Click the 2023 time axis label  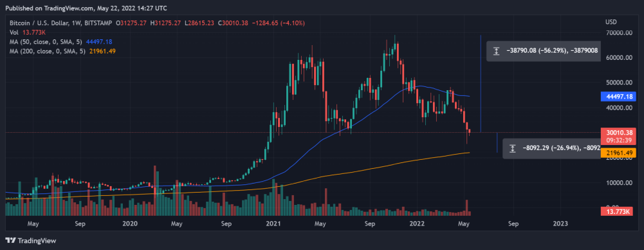(x=560, y=224)
